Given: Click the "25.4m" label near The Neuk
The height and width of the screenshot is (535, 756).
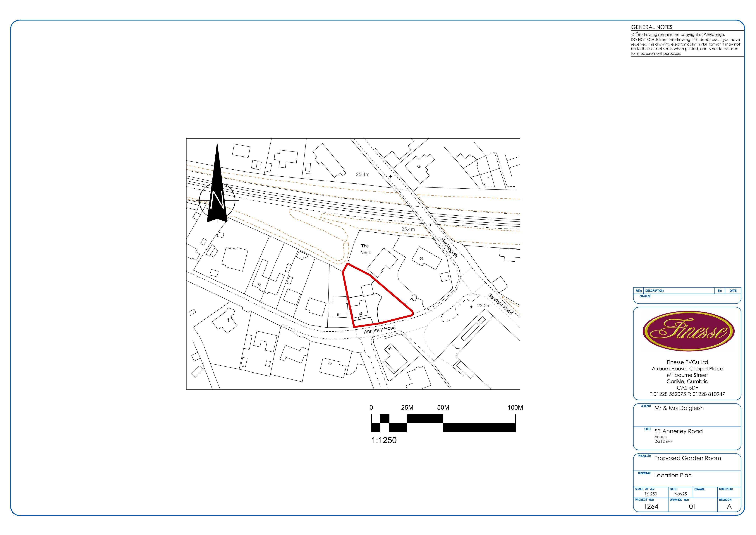Looking at the screenshot, I should (x=408, y=229).
